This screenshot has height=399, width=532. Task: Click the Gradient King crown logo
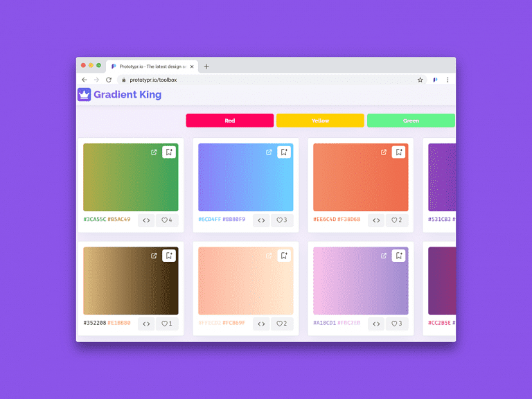click(85, 95)
